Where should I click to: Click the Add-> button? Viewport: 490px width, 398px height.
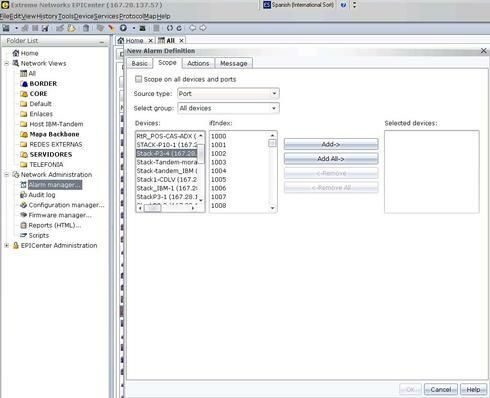point(331,144)
